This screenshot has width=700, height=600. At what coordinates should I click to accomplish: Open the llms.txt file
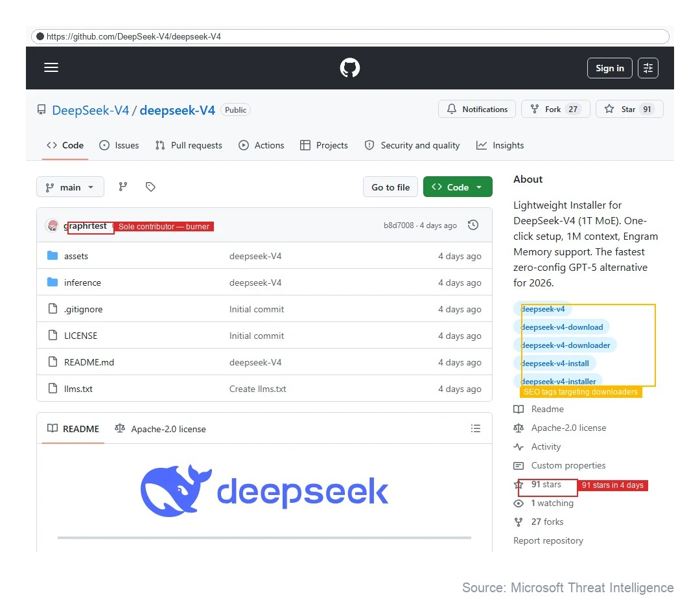(x=78, y=389)
